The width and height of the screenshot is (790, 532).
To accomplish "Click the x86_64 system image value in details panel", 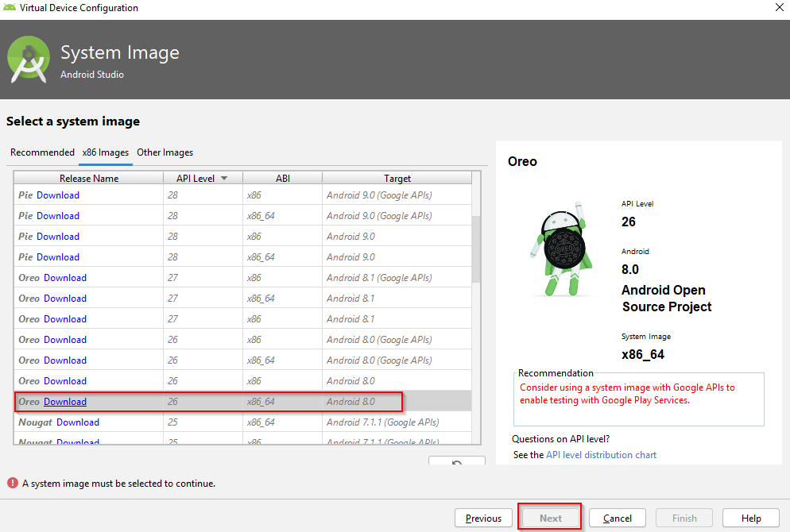I will tap(643, 354).
